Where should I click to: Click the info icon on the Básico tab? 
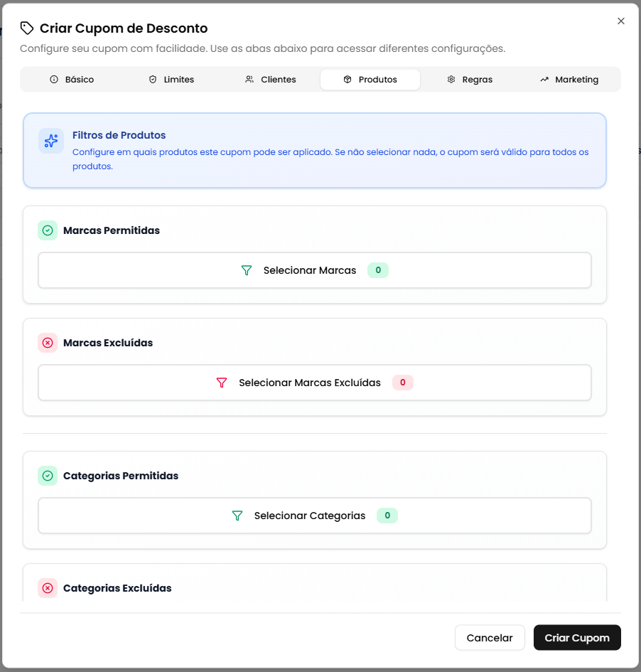coord(53,79)
